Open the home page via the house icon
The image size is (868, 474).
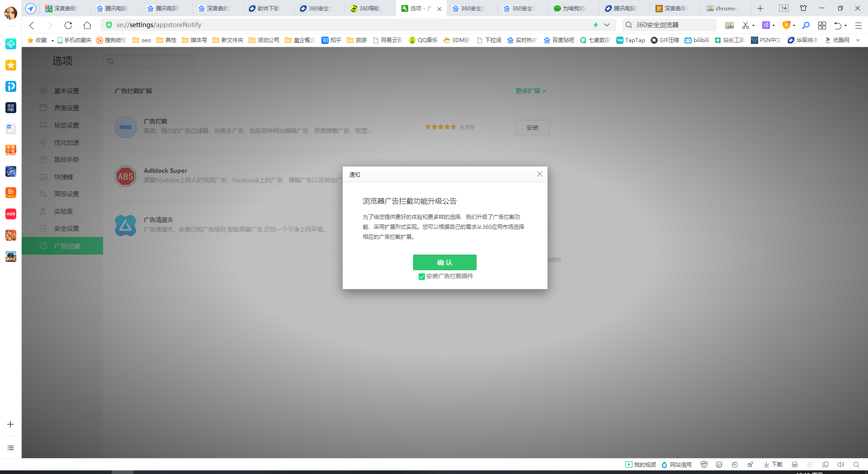pos(87,25)
